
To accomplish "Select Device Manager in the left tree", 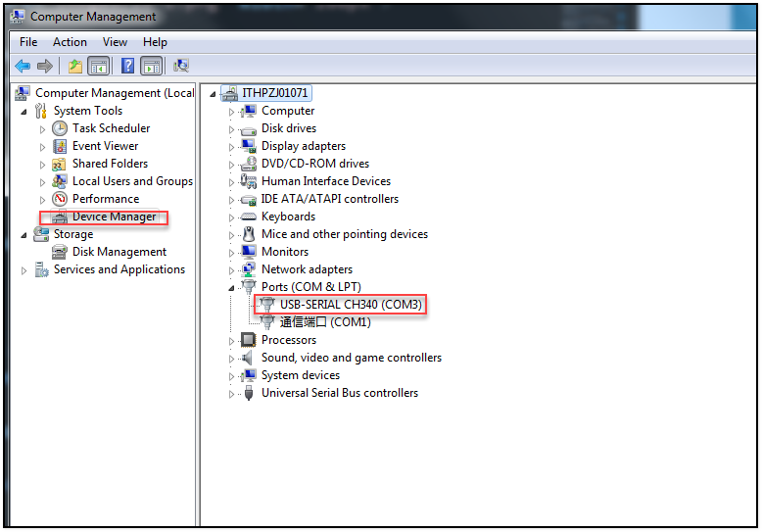I will 114,217.
